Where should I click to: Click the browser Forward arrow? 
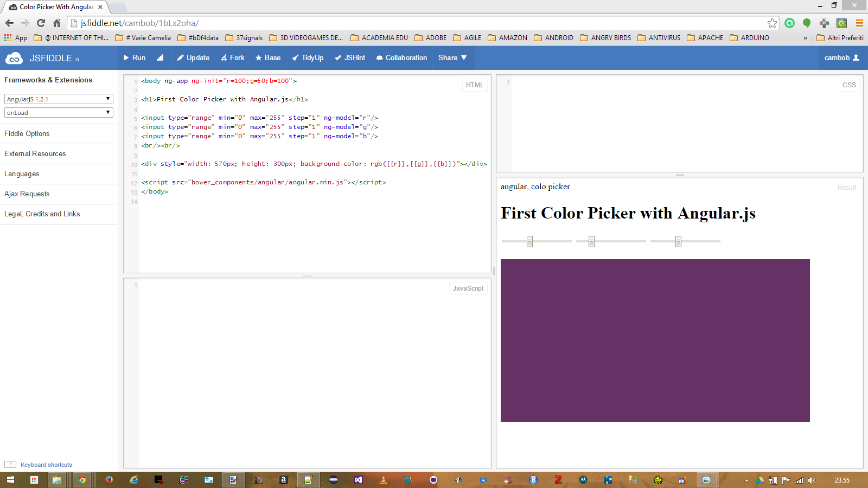click(x=25, y=23)
